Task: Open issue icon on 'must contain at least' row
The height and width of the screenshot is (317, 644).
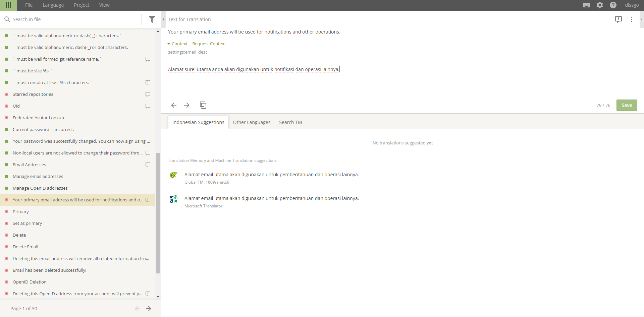Action: tap(148, 83)
